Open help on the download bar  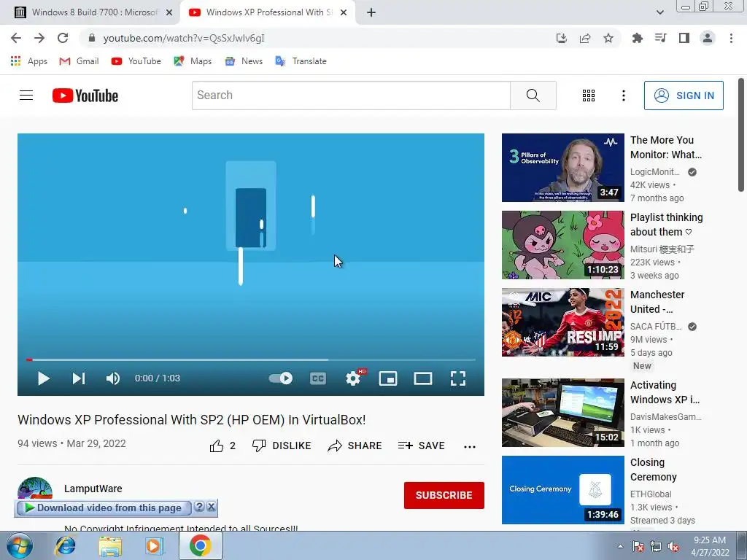tap(200, 507)
